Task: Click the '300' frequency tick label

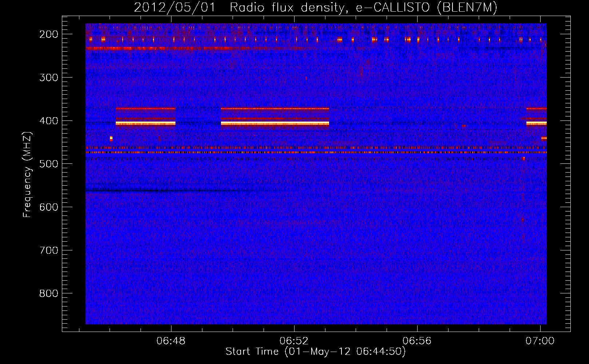Action: click(49, 78)
